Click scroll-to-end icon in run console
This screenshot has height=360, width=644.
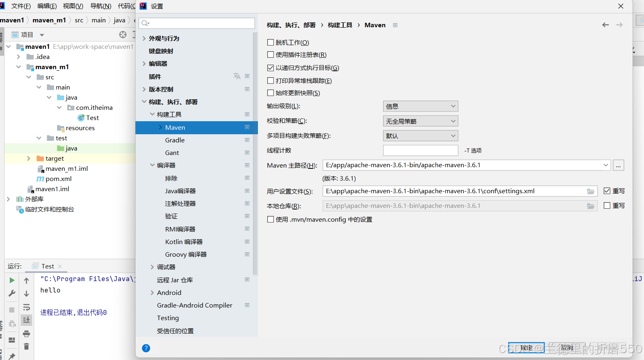click(26, 320)
